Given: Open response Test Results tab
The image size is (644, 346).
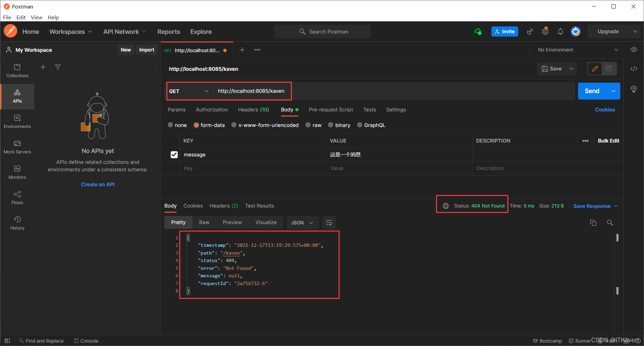Looking at the screenshot, I should pos(259,206).
